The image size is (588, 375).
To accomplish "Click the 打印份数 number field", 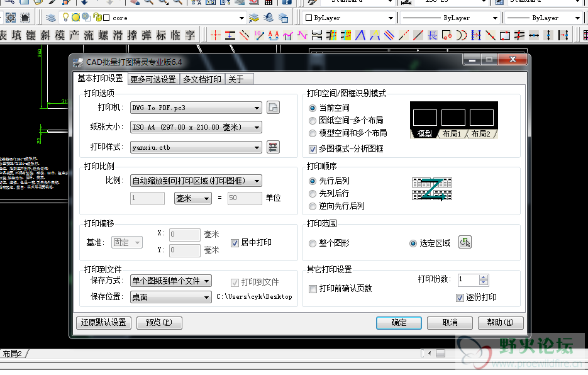I will pos(469,279).
